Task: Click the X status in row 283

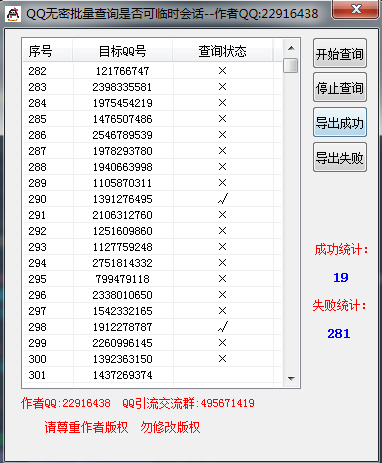Action: pyautogui.click(x=222, y=87)
